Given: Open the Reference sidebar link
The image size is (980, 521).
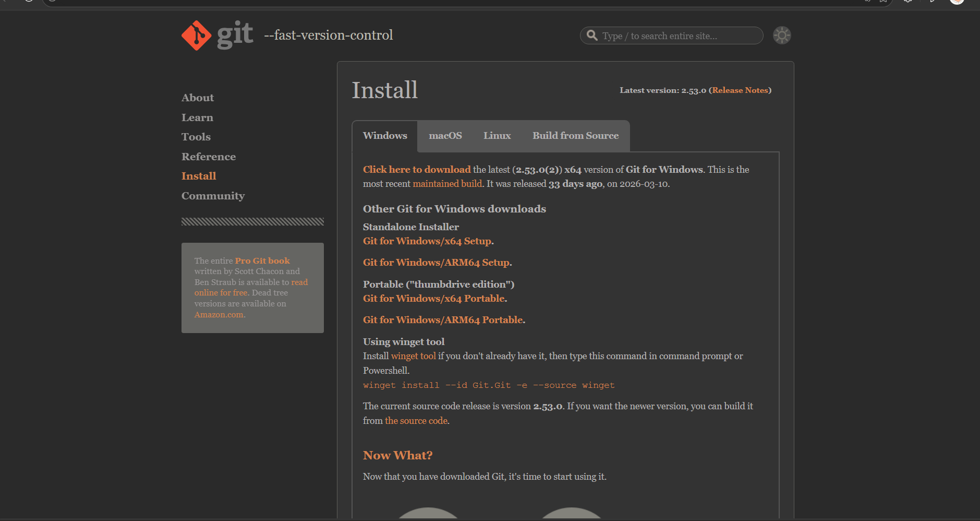Looking at the screenshot, I should (209, 157).
